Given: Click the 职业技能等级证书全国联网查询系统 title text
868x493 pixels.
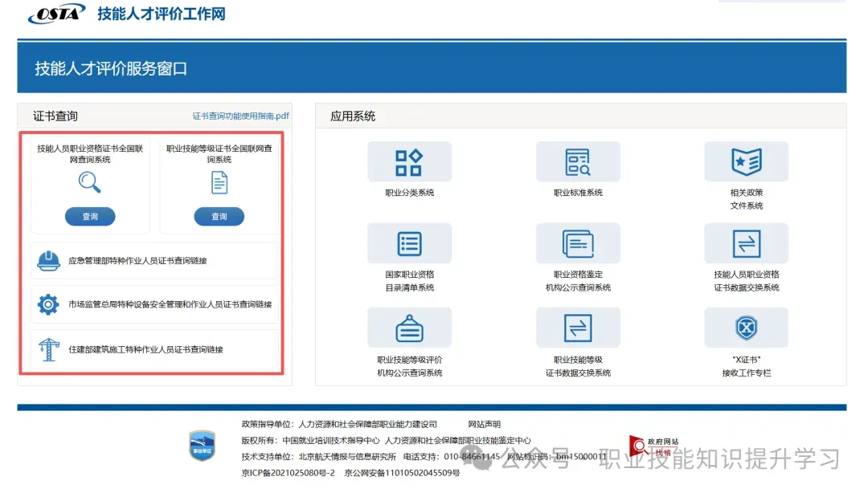Looking at the screenshot, I should (219, 154).
